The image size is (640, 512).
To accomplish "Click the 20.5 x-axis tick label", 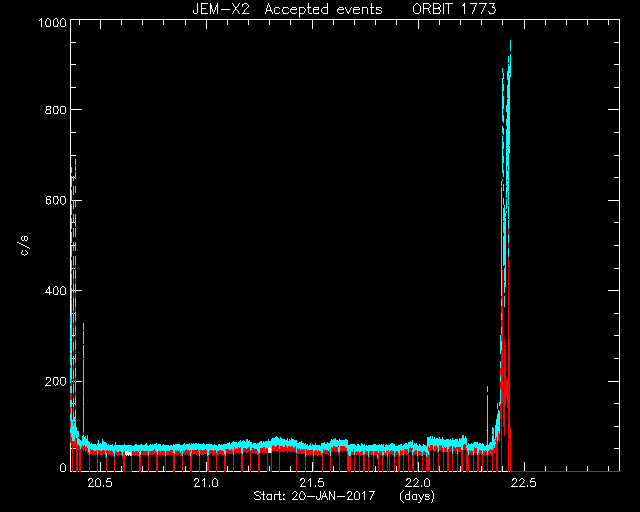I will (x=100, y=483).
